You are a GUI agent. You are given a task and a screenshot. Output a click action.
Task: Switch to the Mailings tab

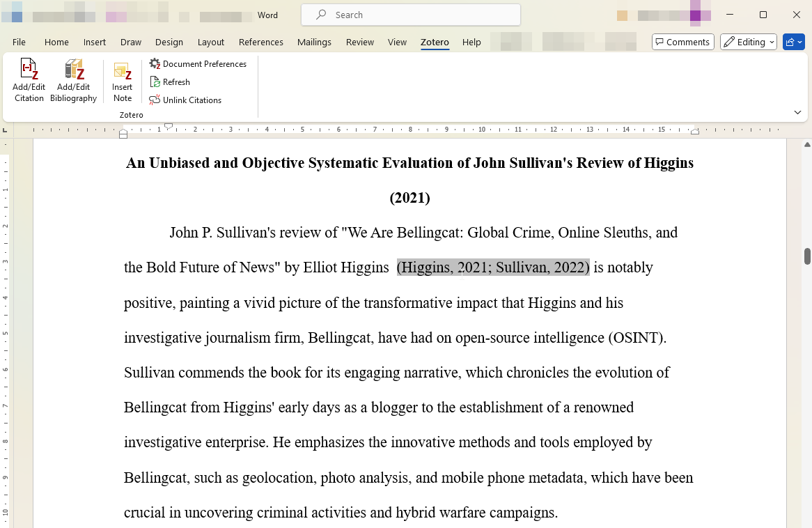314,42
